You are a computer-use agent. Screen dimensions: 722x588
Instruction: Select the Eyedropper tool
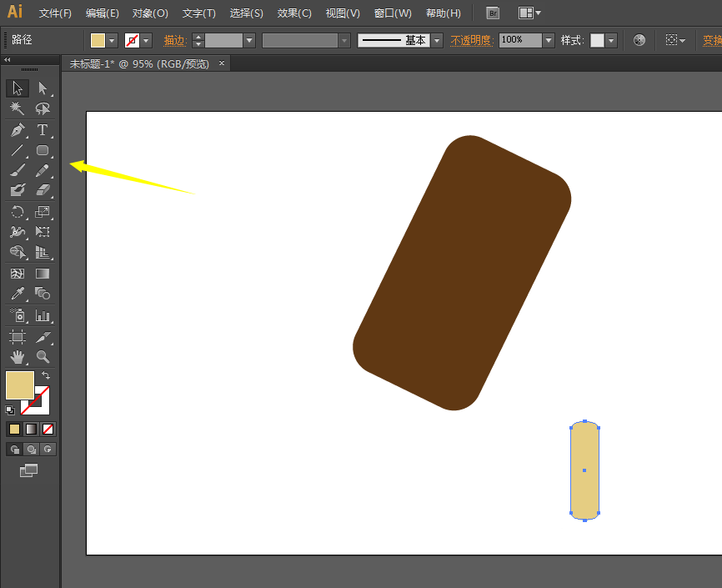pyautogui.click(x=17, y=294)
